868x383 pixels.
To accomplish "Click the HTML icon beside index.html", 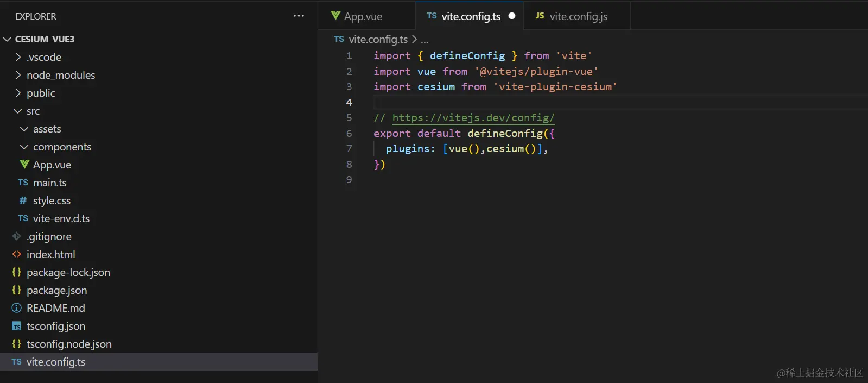I will [x=17, y=254].
